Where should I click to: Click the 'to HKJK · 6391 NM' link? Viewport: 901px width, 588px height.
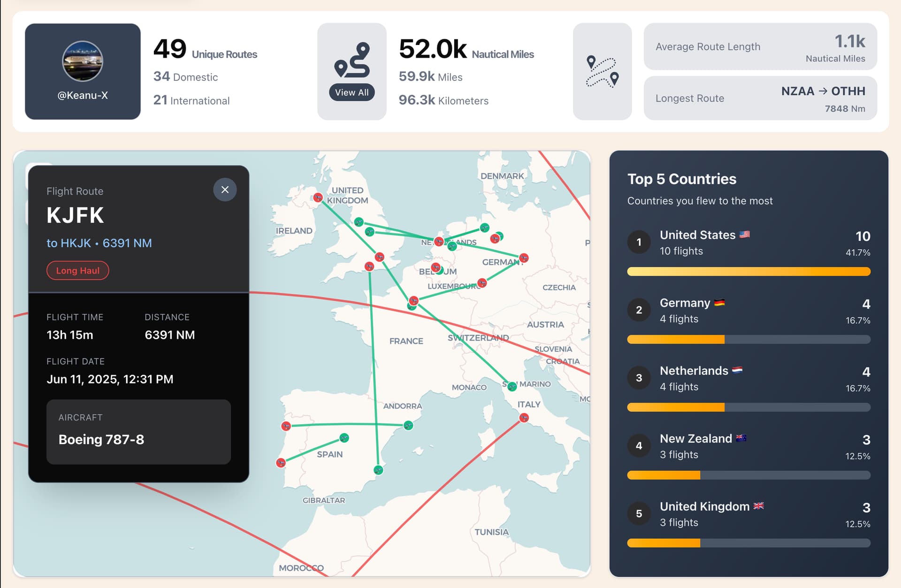pyautogui.click(x=99, y=243)
